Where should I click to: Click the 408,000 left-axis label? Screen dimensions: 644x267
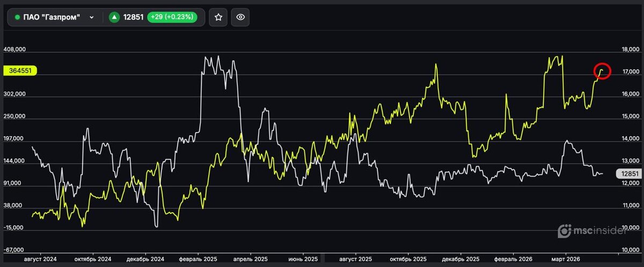[15, 49]
